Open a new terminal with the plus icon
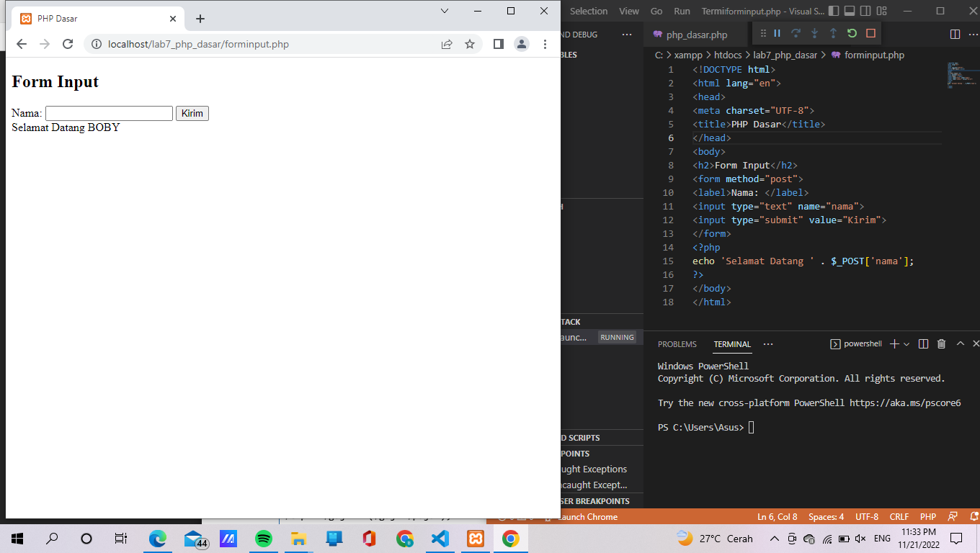The width and height of the screenshot is (980, 553). (x=894, y=343)
